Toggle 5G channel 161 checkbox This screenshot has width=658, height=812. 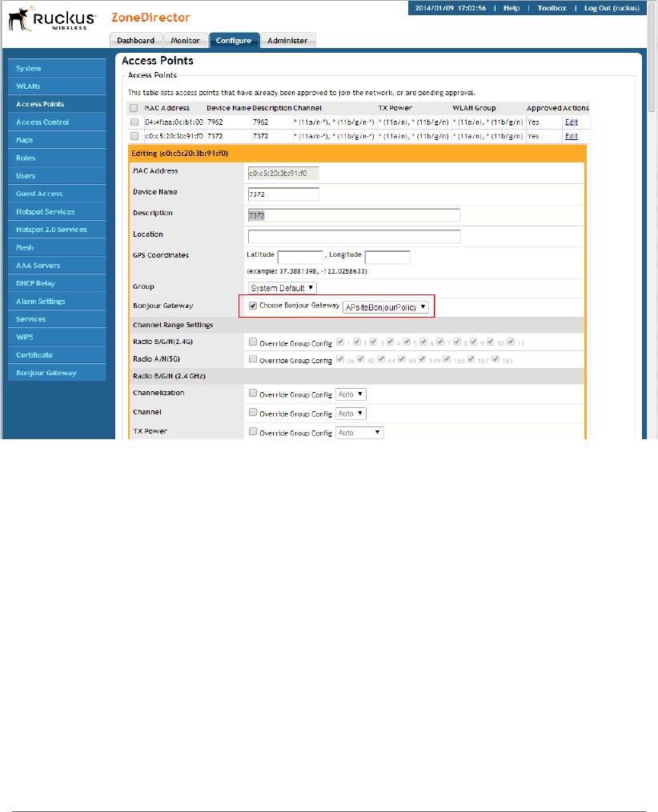coord(496,359)
